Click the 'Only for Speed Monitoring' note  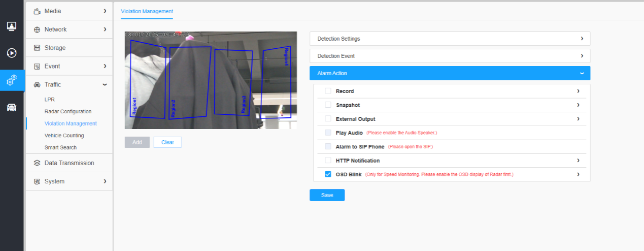click(439, 174)
